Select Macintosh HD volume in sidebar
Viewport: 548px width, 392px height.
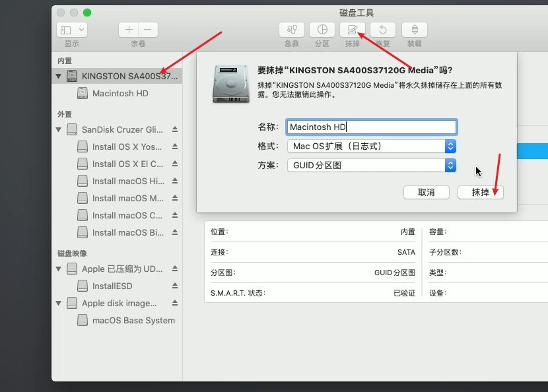(x=120, y=93)
